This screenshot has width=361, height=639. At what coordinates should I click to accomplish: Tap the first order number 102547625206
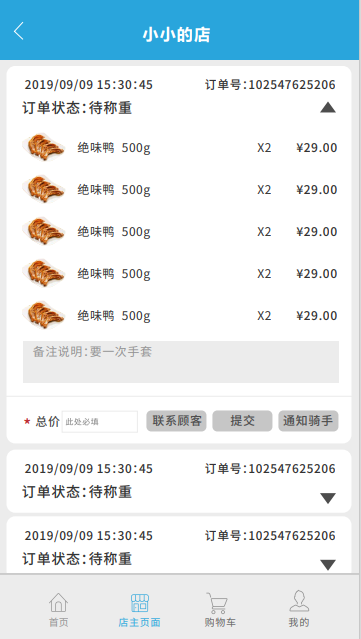[292, 85]
